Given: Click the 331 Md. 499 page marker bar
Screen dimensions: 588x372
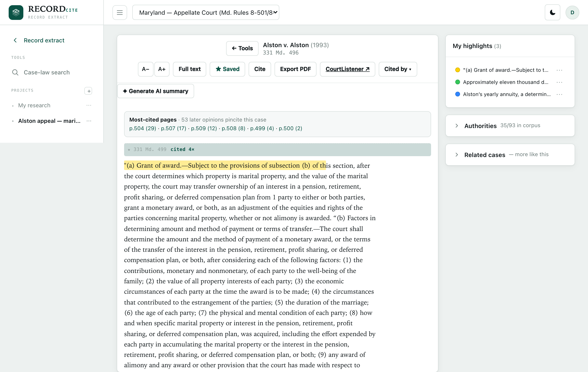Looking at the screenshot, I should (x=277, y=149).
